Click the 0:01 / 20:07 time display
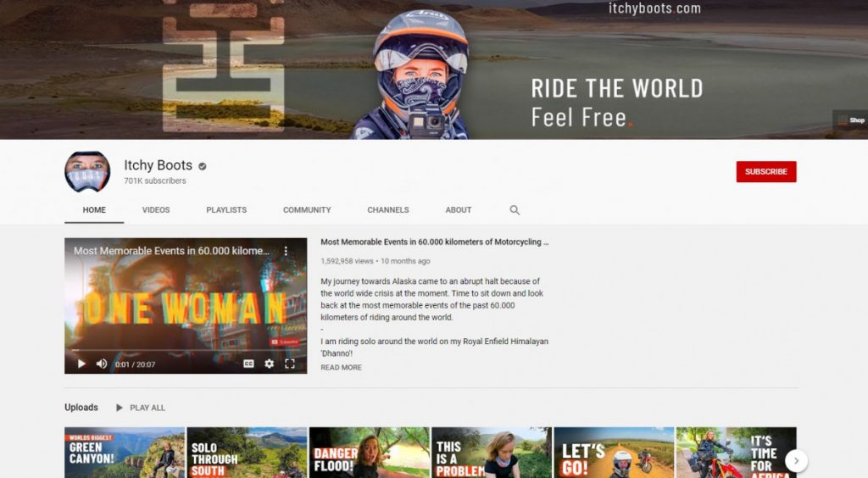This screenshot has width=868, height=478. tap(135, 364)
